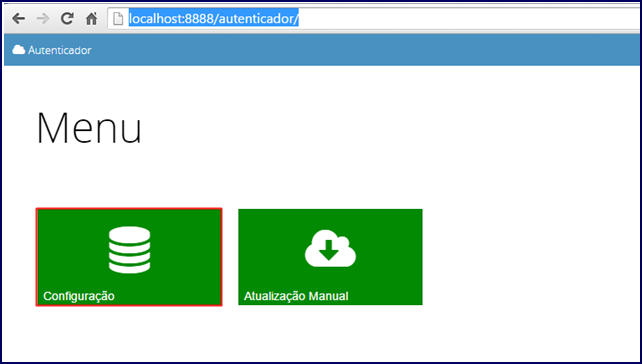Open the Atualização Manual tile label
Viewport: 642px width, 364px height.
(x=296, y=296)
